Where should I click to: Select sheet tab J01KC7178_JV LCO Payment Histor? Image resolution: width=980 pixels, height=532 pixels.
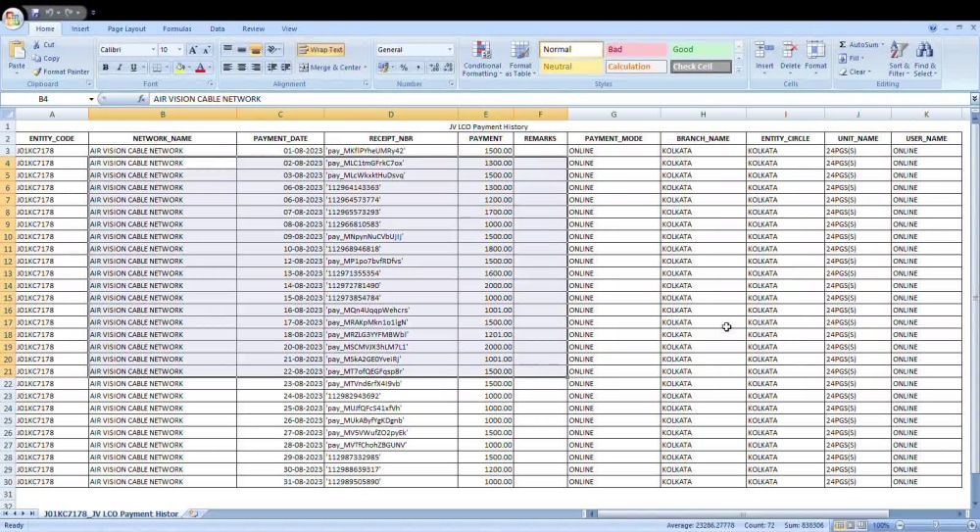click(x=111, y=513)
